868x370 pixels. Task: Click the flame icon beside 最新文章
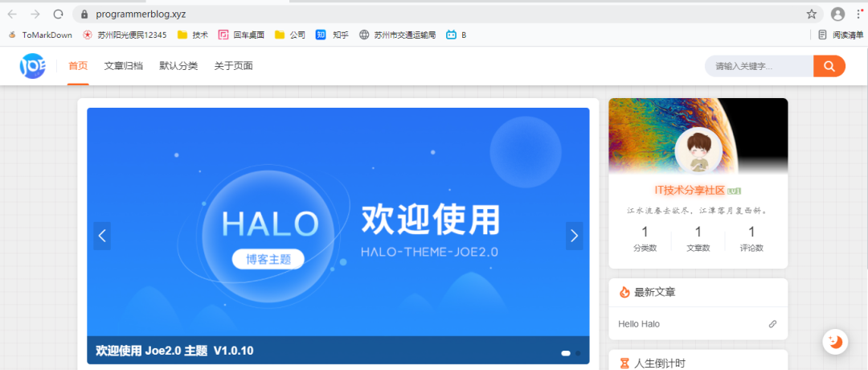(624, 293)
